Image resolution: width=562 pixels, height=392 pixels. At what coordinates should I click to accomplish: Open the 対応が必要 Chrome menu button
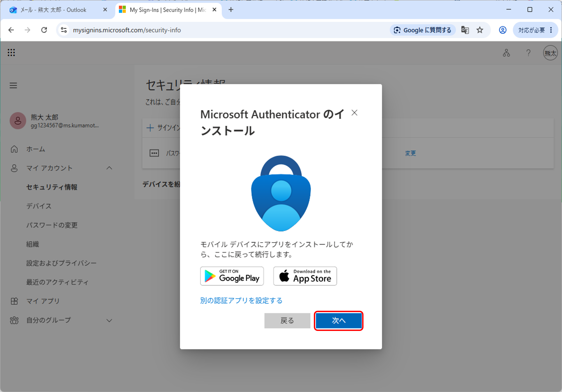tap(536, 30)
